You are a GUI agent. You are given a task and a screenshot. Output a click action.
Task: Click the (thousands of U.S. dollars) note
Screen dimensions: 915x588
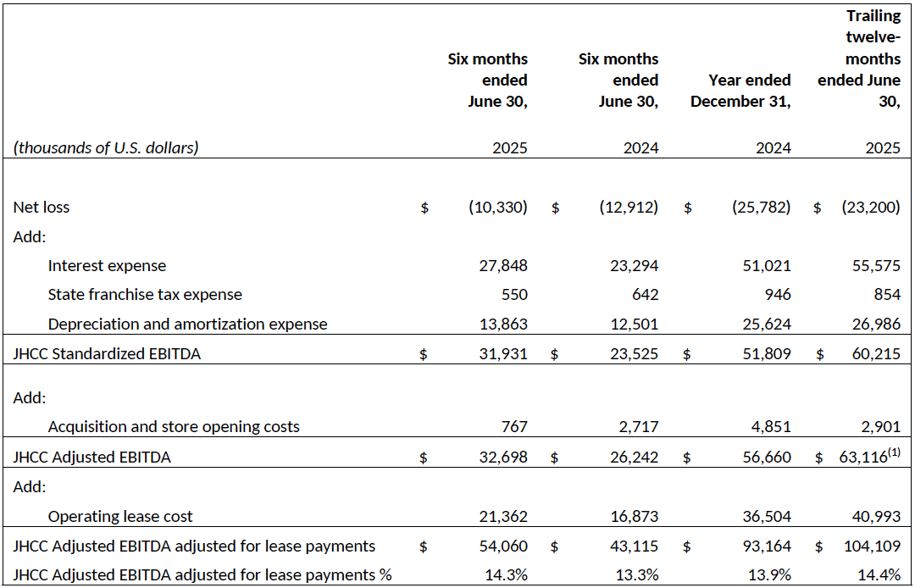(x=106, y=147)
